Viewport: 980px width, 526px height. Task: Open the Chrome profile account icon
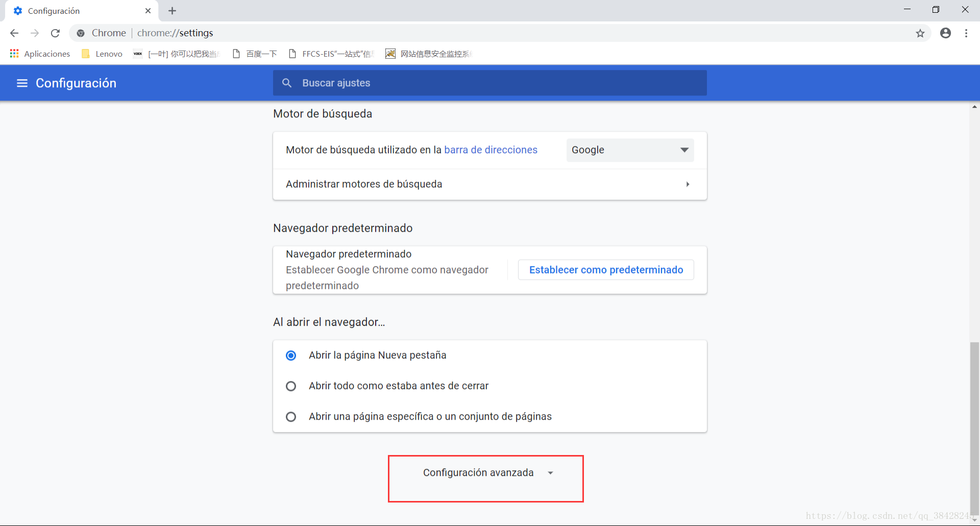point(945,33)
